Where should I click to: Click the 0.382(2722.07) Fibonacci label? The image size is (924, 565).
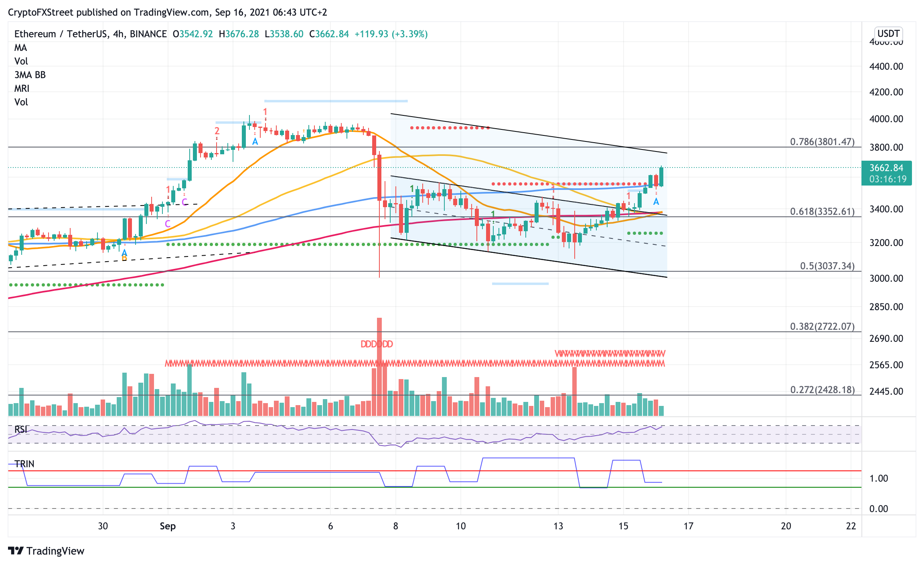click(823, 327)
